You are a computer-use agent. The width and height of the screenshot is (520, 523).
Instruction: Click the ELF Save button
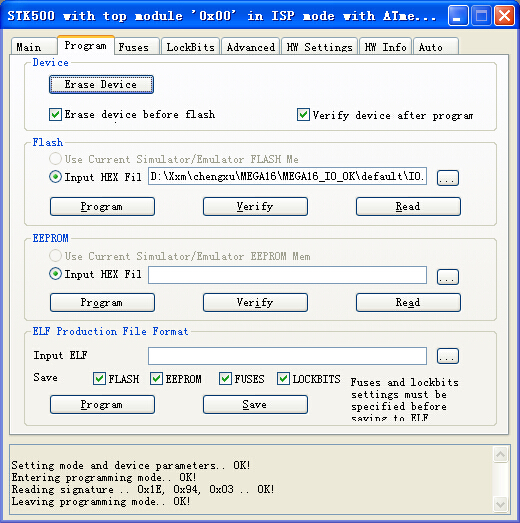tap(255, 405)
